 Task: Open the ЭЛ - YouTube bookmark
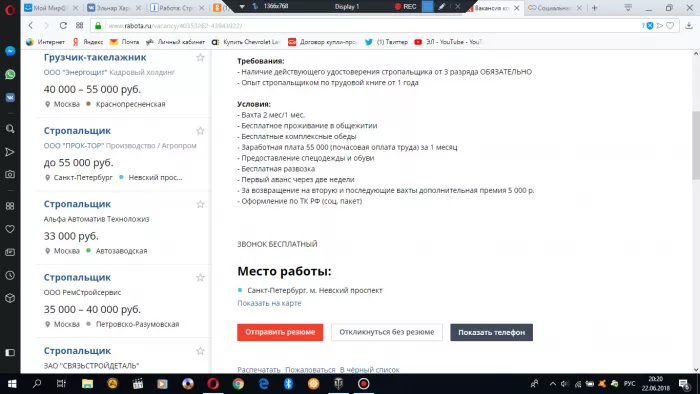[448, 42]
